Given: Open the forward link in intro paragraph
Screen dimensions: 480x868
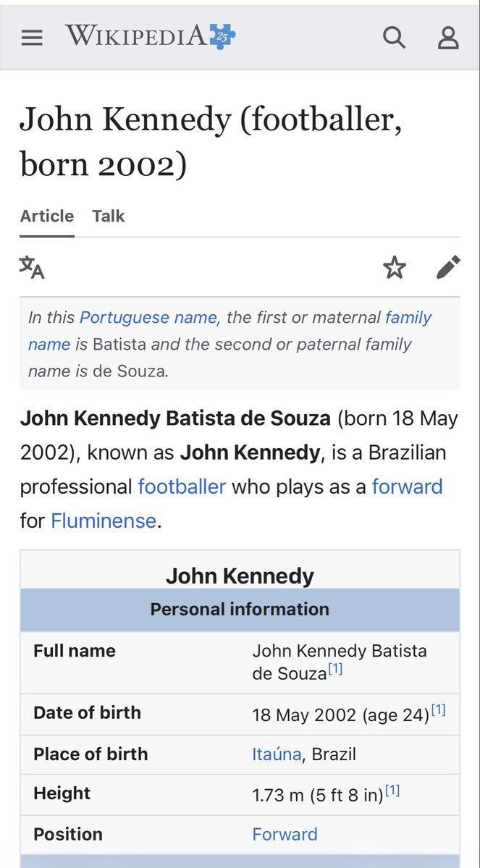Looking at the screenshot, I should (x=407, y=486).
